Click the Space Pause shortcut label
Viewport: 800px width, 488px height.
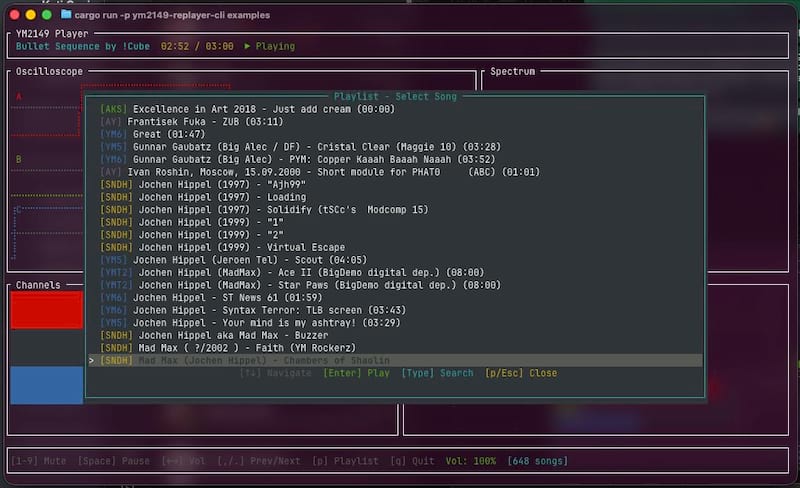117,461
